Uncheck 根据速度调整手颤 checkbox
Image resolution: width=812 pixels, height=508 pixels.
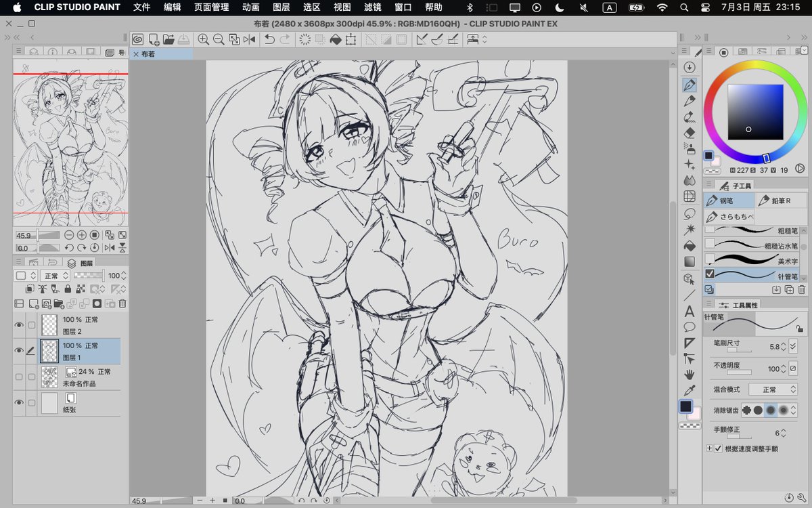coord(718,448)
